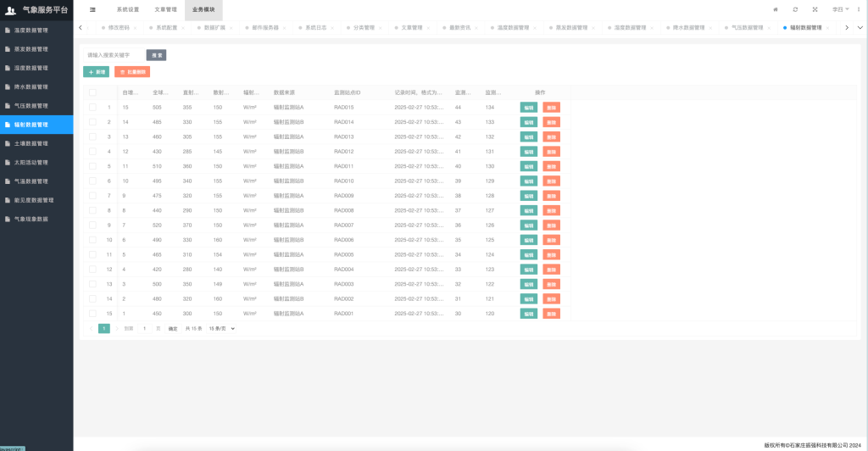Open the three-dot more menu icon
This screenshot has height=451, width=868.
click(858, 9)
